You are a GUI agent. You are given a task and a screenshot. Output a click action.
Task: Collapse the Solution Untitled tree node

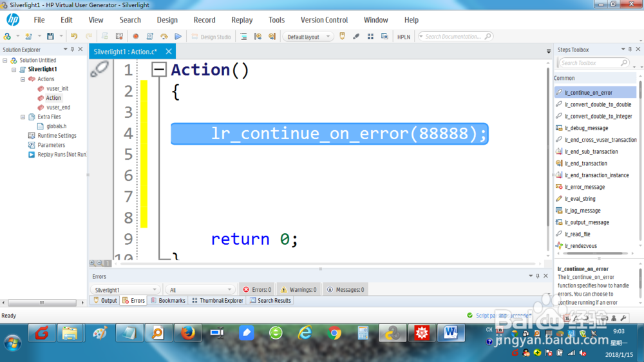tap(5, 61)
